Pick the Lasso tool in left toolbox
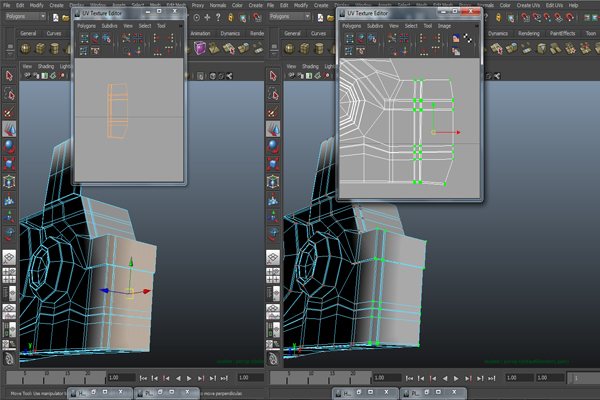The image size is (600, 400). (x=9, y=94)
